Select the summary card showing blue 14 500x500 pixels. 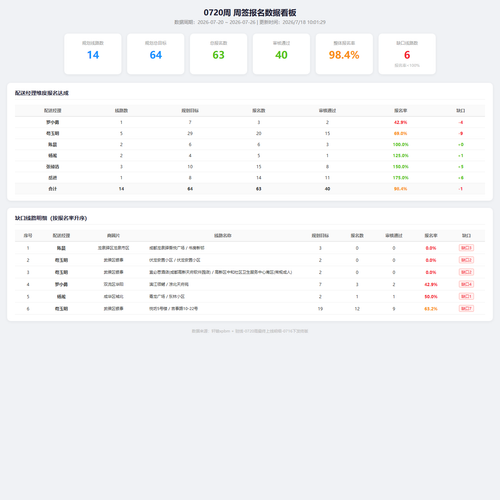click(93, 54)
